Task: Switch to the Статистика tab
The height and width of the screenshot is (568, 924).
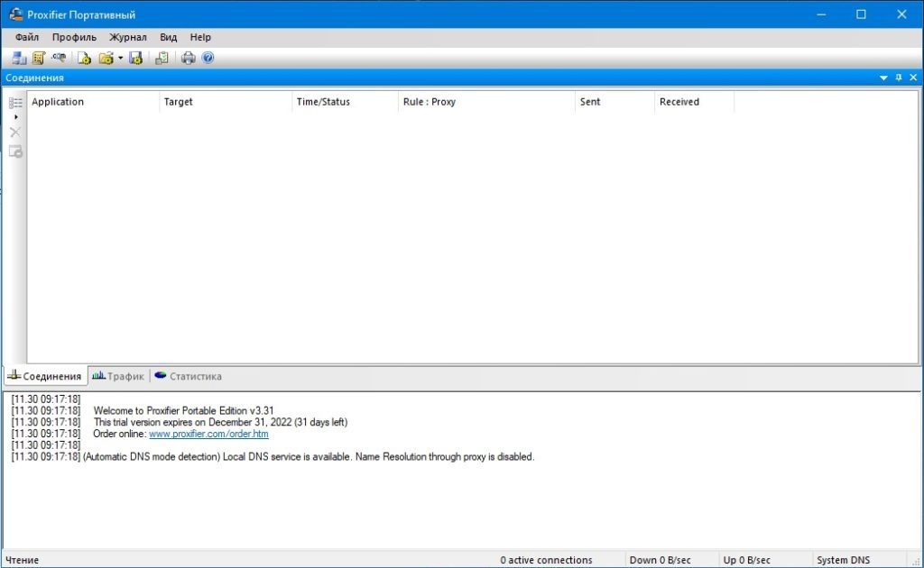Action: 188,376
